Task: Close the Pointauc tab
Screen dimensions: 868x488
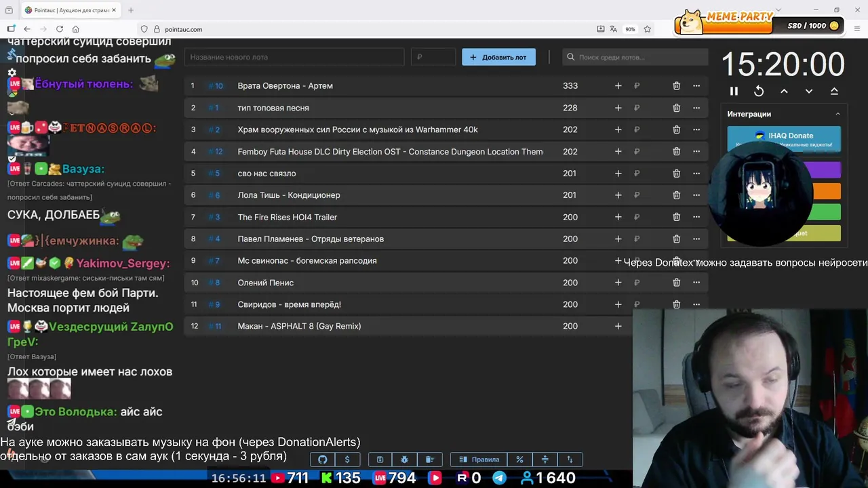Action: click(x=114, y=10)
